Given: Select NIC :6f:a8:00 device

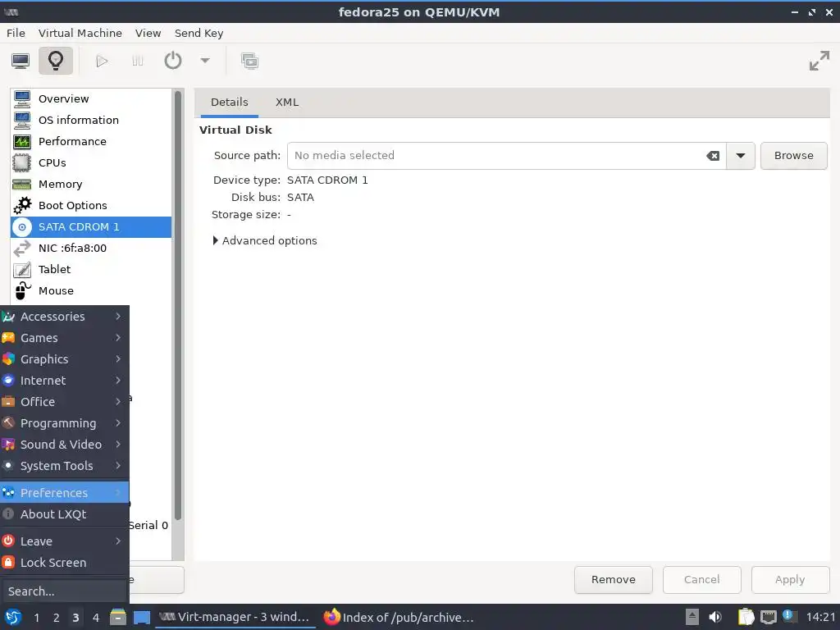Looking at the screenshot, I should 91,248.
